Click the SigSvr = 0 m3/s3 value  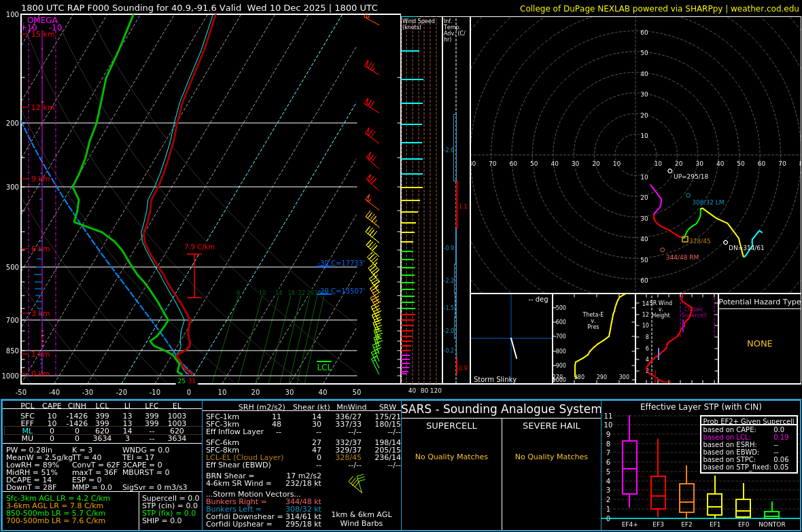point(154,487)
